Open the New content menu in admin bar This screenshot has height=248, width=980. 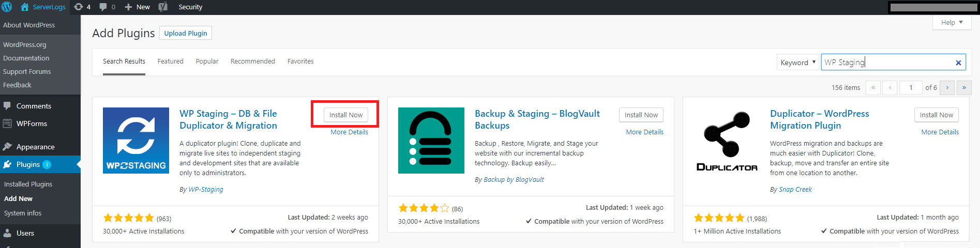[138, 7]
